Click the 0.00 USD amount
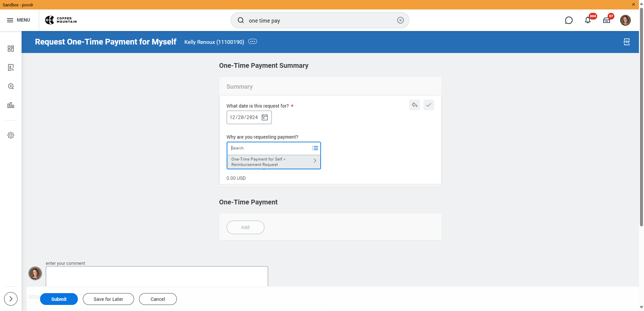This screenshot has width=644, height=311. (x=236, y=178)
